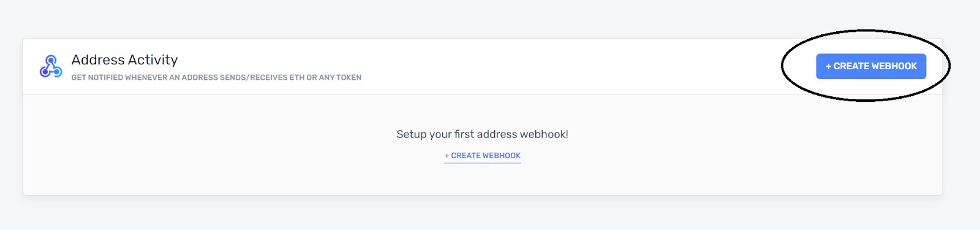Click the blue Create Webhook button

click(x=871, y=66)
